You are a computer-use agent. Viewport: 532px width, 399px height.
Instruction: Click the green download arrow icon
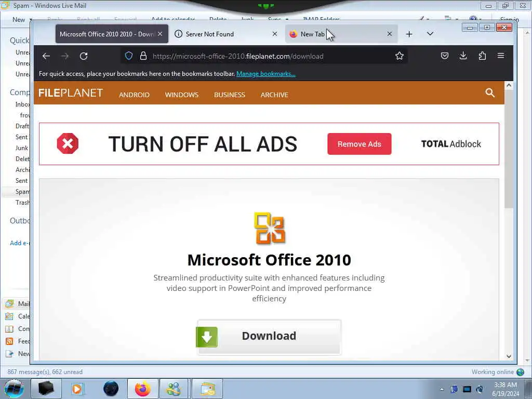pyautogui.click(x=207, y=337)
